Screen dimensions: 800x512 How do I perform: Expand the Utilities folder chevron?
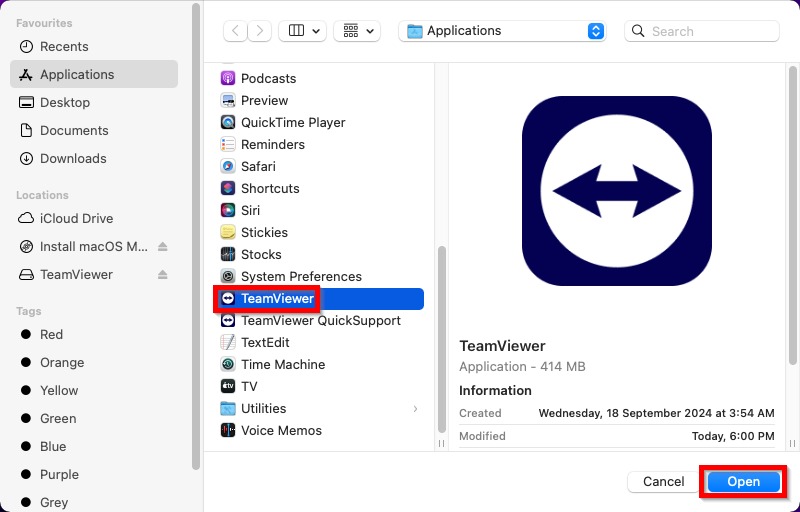tap(415, 409)
